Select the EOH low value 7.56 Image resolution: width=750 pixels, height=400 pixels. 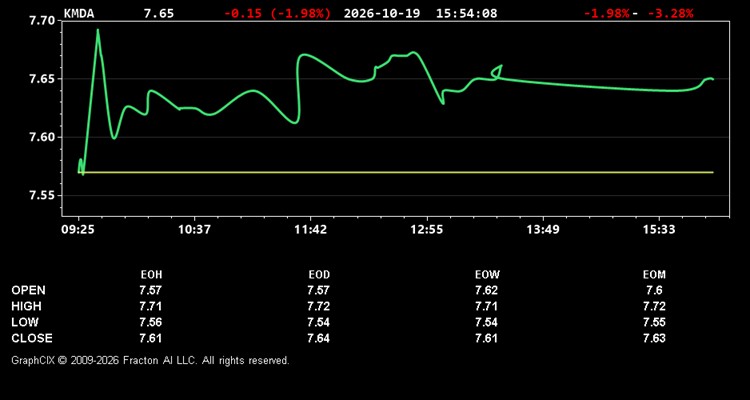pos(151,322)
